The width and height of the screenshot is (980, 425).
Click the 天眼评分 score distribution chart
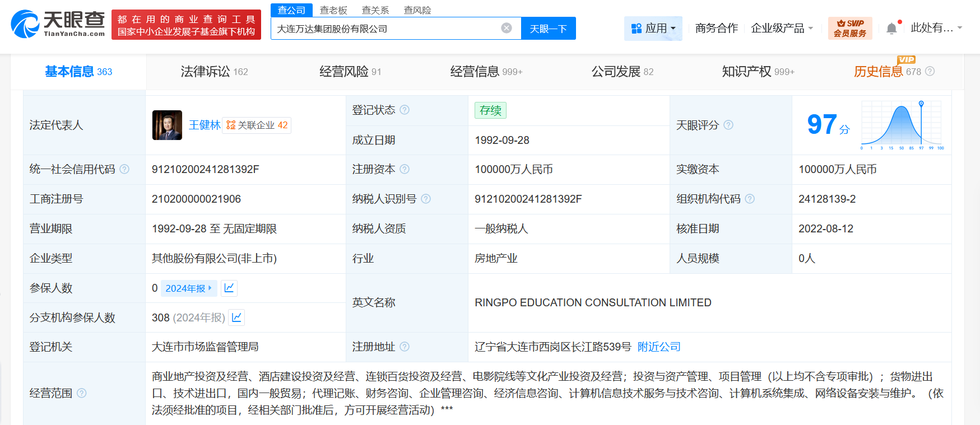pos(902,125)
